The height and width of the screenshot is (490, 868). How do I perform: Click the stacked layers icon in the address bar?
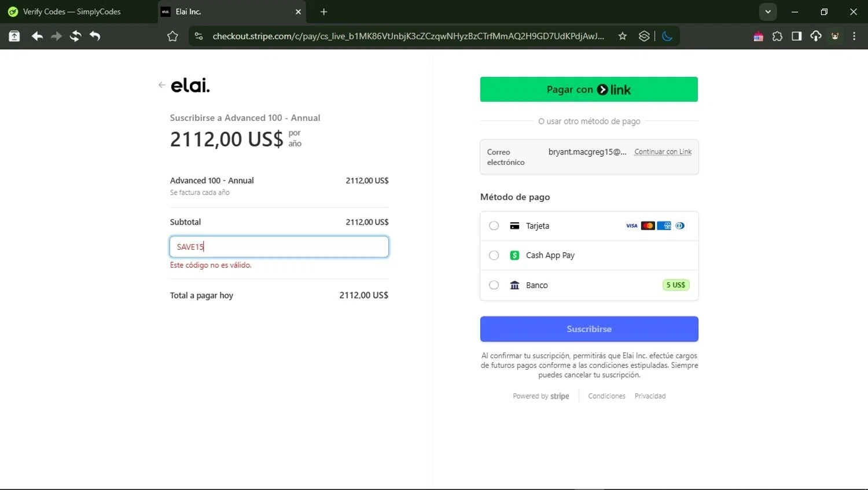644,36
